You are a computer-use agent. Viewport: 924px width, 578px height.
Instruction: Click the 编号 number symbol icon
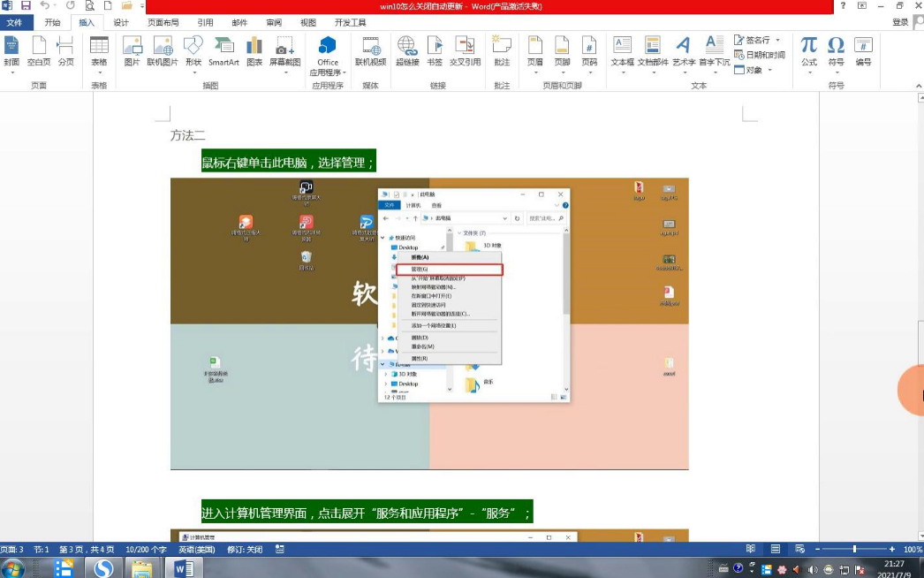click(x=863, y=51)
